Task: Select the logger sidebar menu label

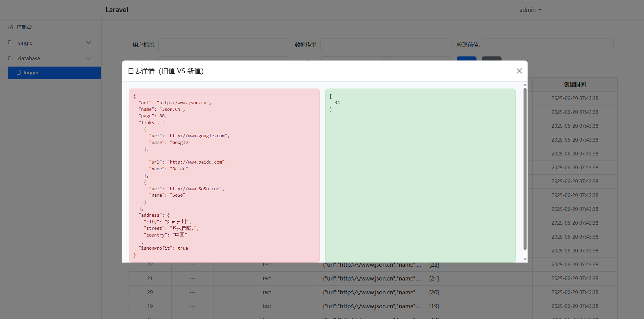Action: point(31,73)
